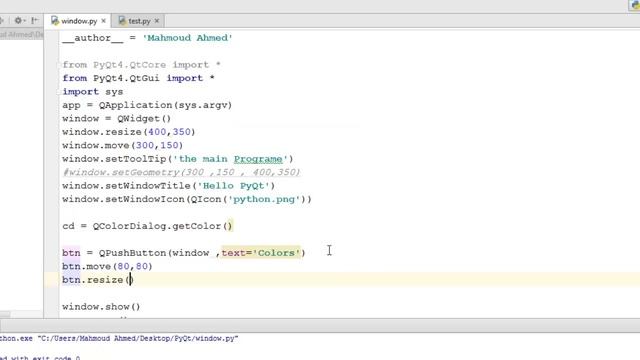
Task: Click the Python file icon on test.py tab
Action: point(122,21)
